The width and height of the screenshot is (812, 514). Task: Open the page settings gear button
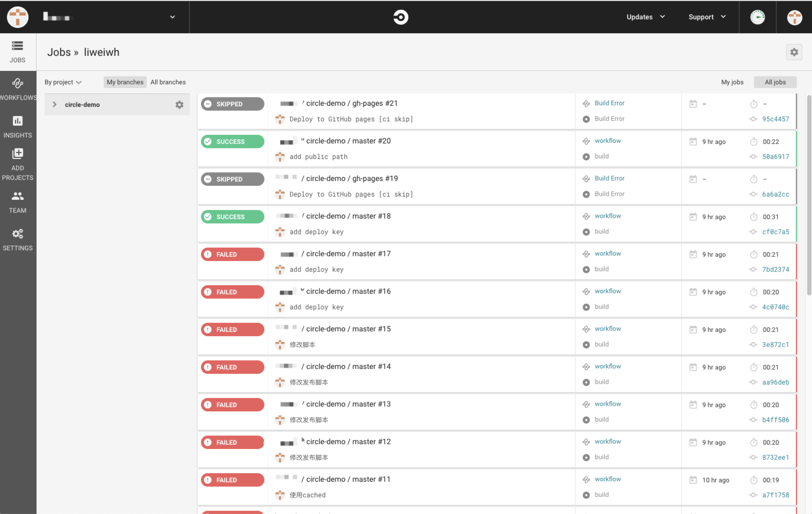click(x=794, y=52)
